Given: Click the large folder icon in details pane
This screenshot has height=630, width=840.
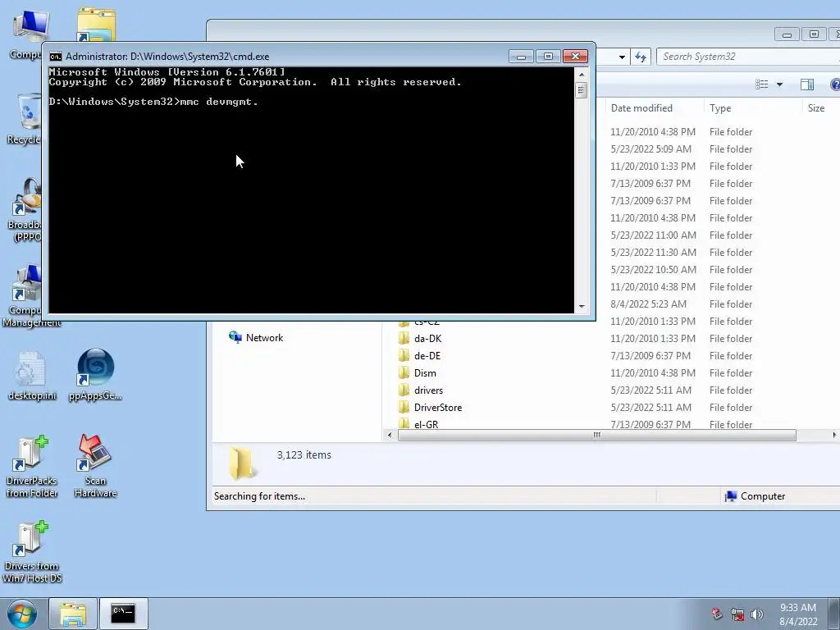Looking at the screenshot, I should (241, 463).
